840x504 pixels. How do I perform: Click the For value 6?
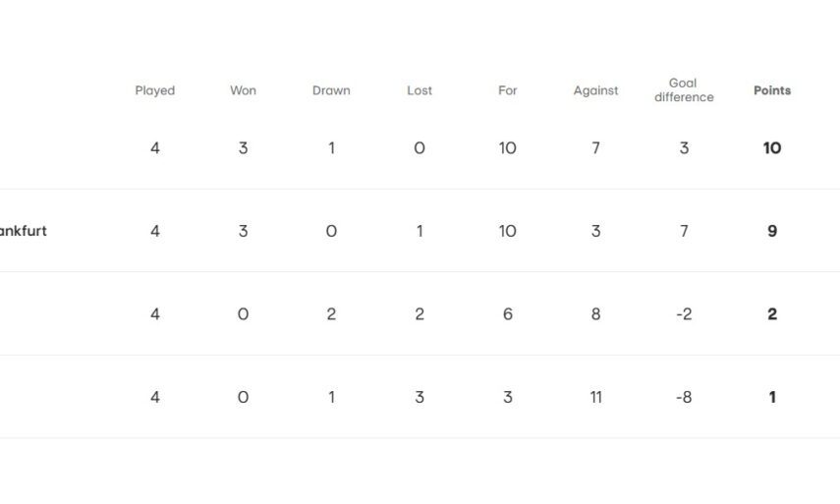pyautogui.click(x=507, y=314)
